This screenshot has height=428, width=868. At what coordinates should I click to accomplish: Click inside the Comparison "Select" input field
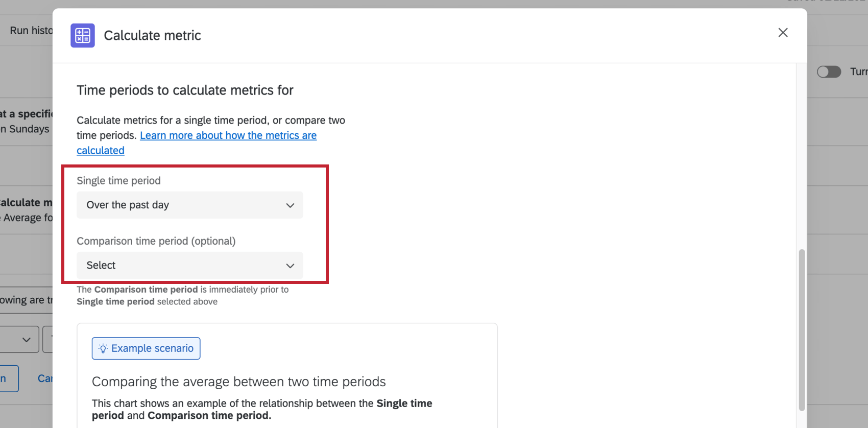153,266
